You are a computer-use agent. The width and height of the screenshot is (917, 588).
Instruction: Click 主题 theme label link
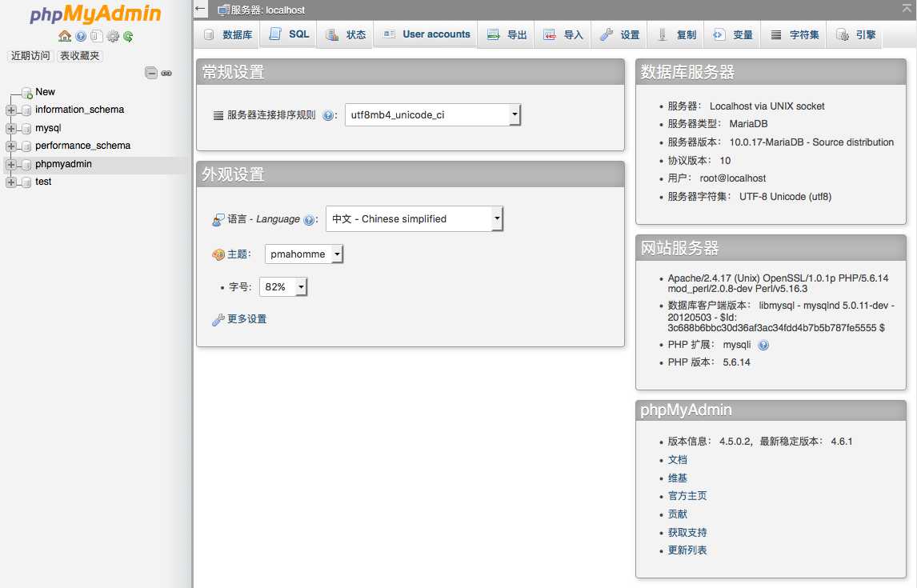click(237, 254)
